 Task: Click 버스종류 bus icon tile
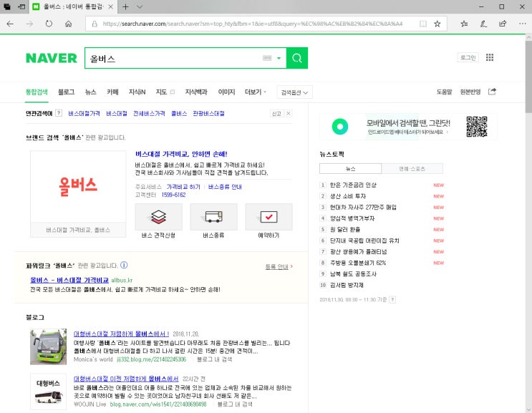point(213,217)
